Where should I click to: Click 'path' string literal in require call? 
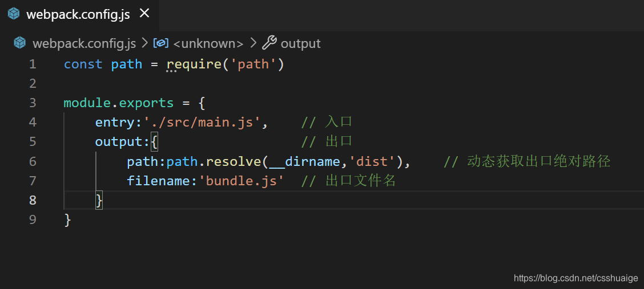(x=253, y=64)
